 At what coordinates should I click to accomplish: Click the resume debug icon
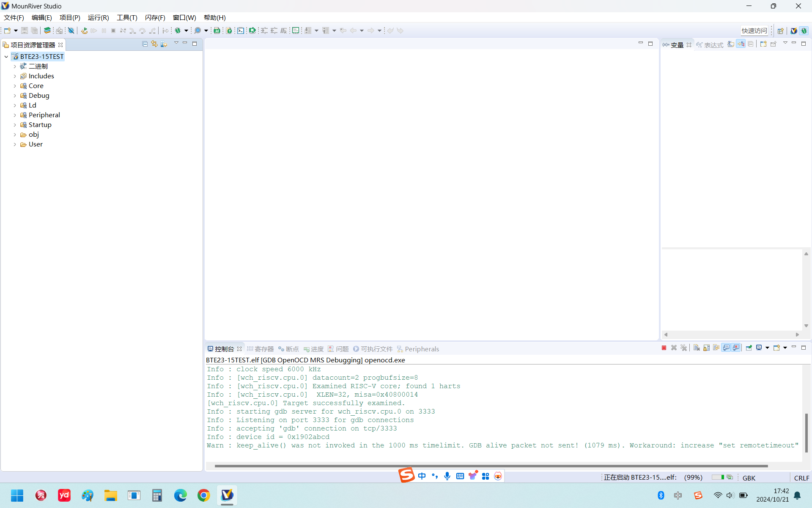coord(94,30)
